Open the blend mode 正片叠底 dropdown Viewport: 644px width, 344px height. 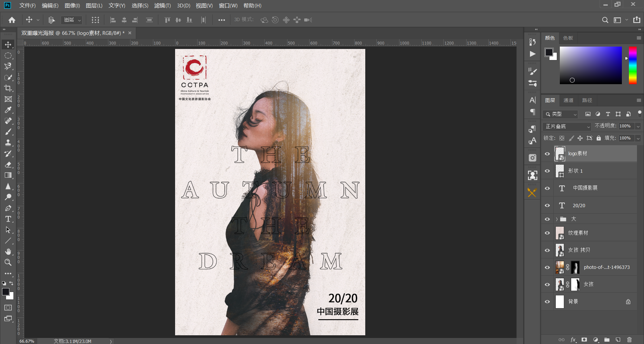click(567, 126)
